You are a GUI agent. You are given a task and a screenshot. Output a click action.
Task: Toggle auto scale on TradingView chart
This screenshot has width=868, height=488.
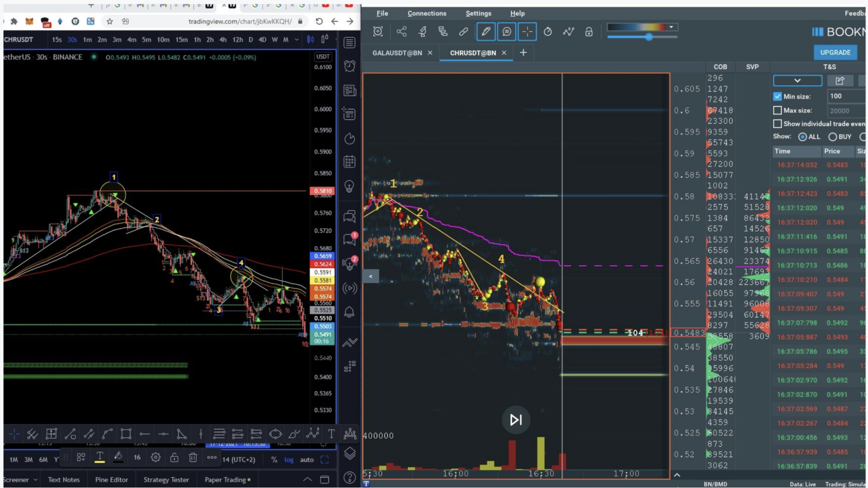point(307,460)
